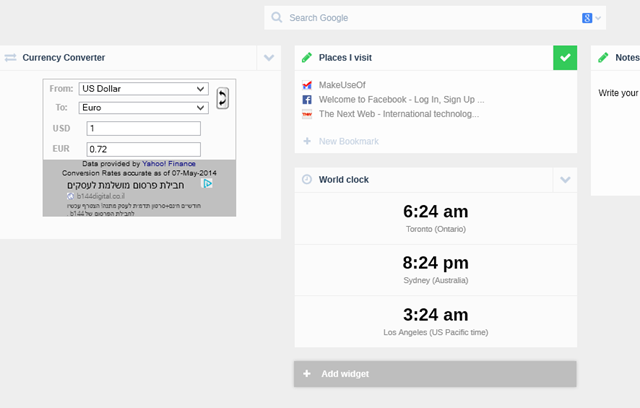Open the To currency dropdown
The width and height of the screenshot is (640, 408).
pyautogui.click(x=143, y=108)
